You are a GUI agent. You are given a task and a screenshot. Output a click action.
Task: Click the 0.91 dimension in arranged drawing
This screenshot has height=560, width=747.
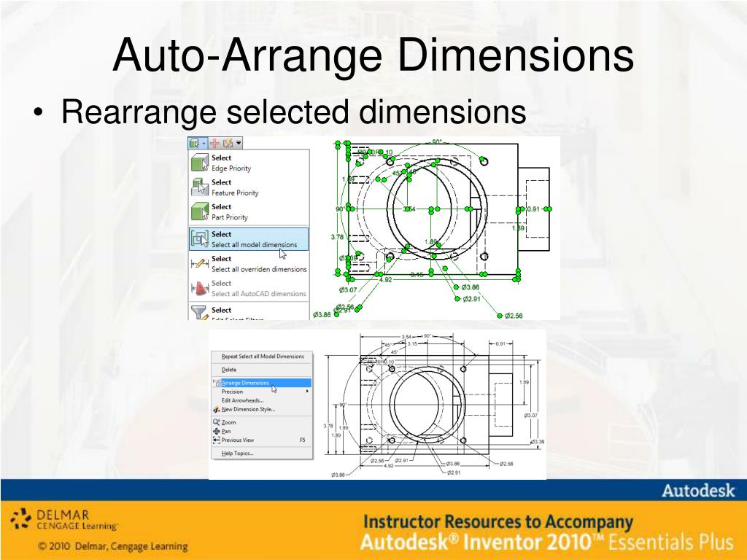(500, 343)
